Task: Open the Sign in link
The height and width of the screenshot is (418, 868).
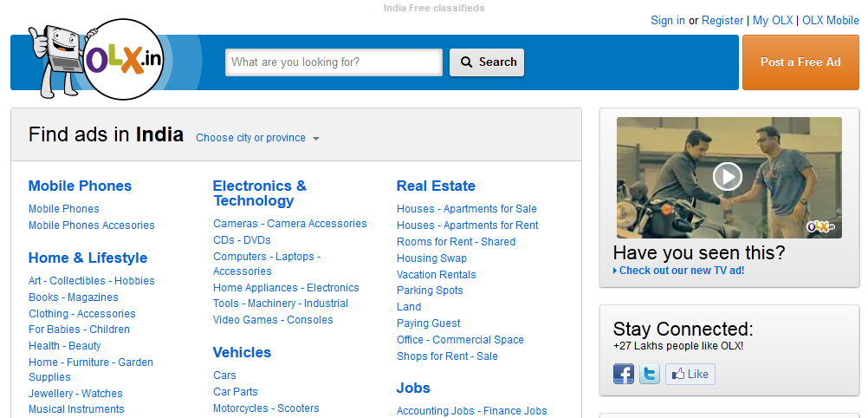Action: (668, 21)
